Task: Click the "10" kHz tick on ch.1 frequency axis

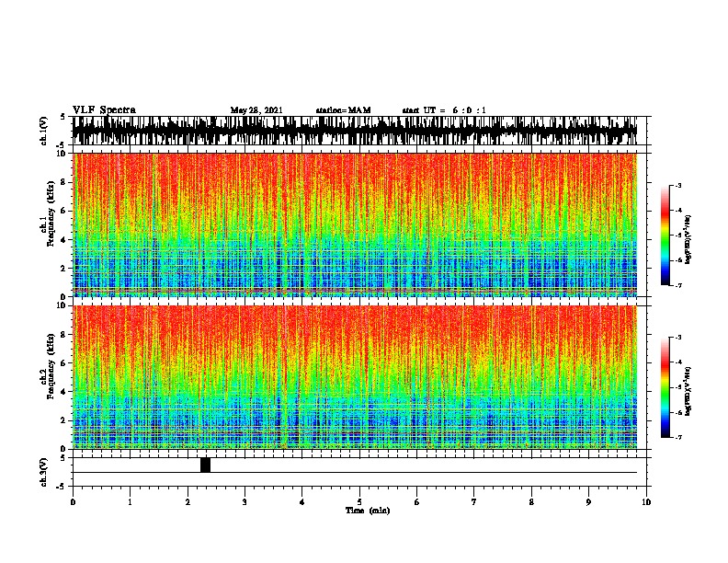Action: [62, 154]
